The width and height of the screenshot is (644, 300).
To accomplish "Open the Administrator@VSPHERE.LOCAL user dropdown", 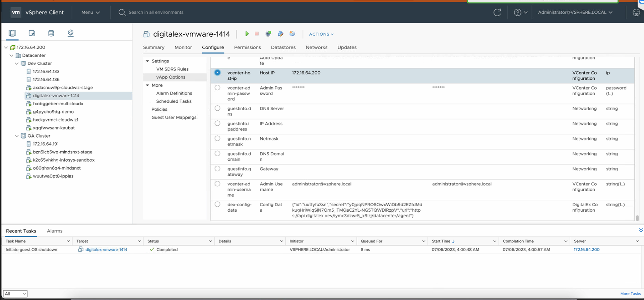I will pyautogui.click(x=575, y=12).
